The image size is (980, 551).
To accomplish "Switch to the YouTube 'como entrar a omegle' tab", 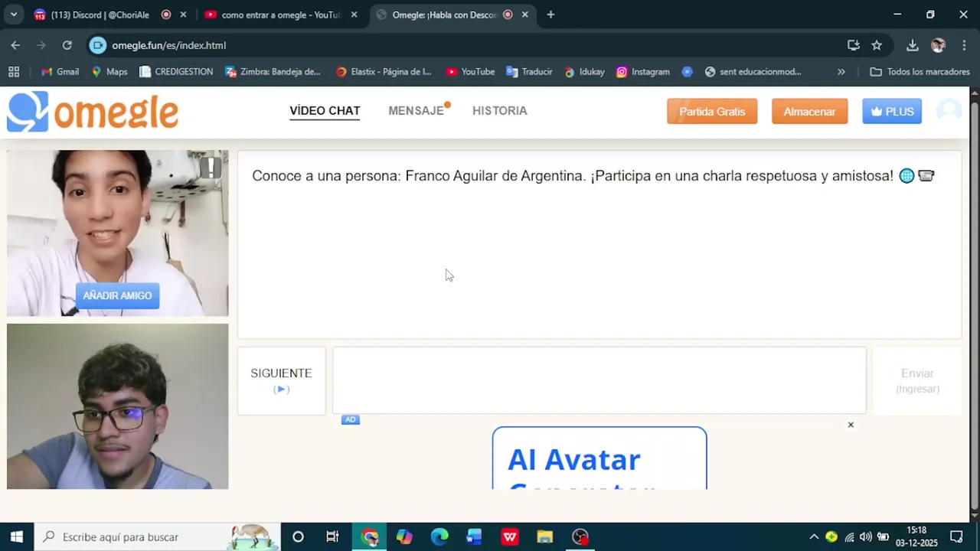I will click(x=280, y=15).
